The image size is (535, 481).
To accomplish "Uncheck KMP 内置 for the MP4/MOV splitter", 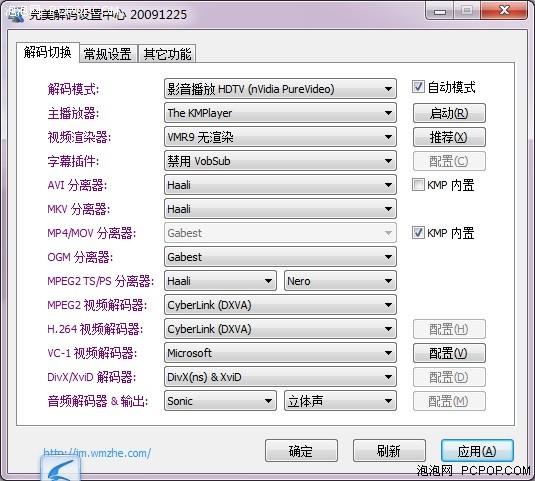I will click(418, 233).
